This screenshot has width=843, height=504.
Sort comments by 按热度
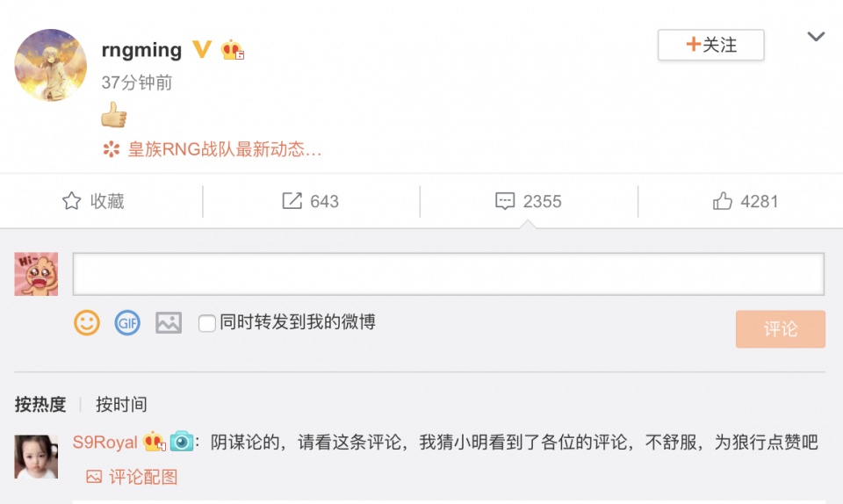(40, 404)
